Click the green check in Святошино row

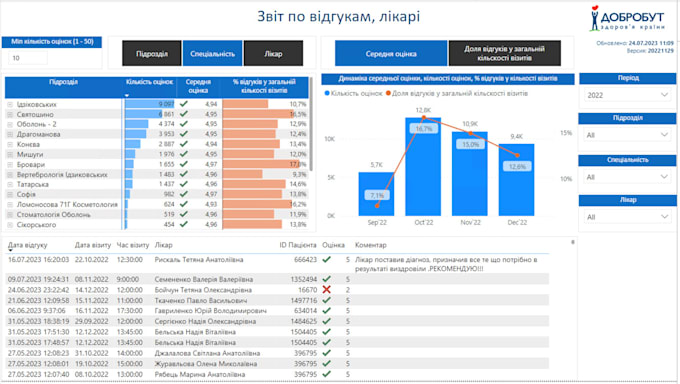coord(184,114)
